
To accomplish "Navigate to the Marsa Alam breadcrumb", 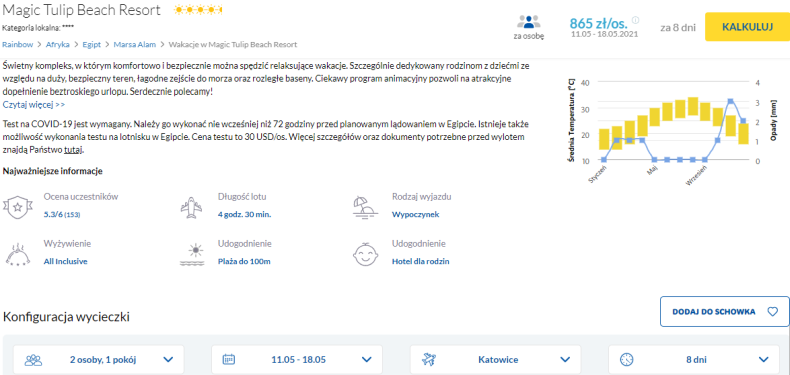I will click(x=135, y=44).
